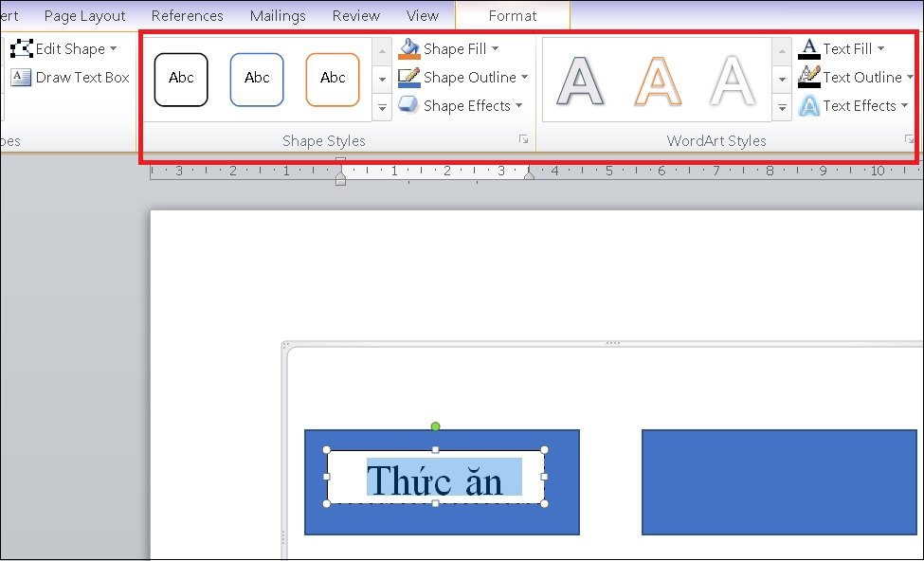Click the Text Effects glowing A icon
The height and width of the screenshot is (561, 924).
pos(809,106)
